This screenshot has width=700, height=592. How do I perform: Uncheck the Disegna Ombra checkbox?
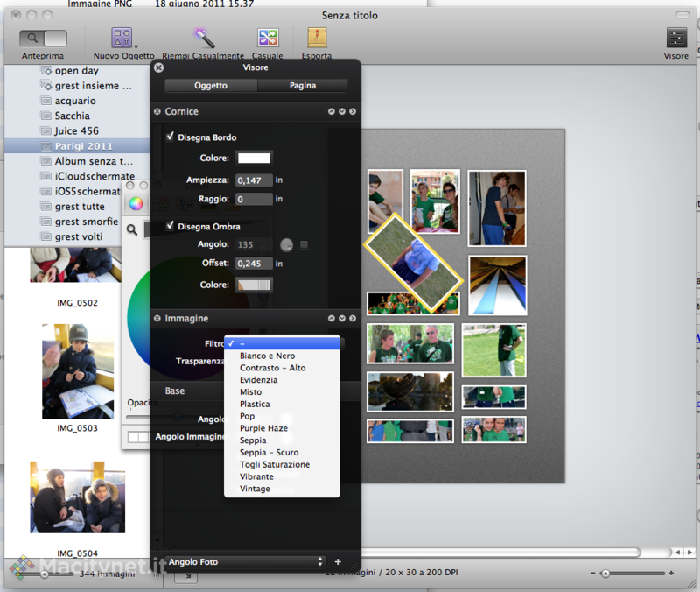click(170, 226)
